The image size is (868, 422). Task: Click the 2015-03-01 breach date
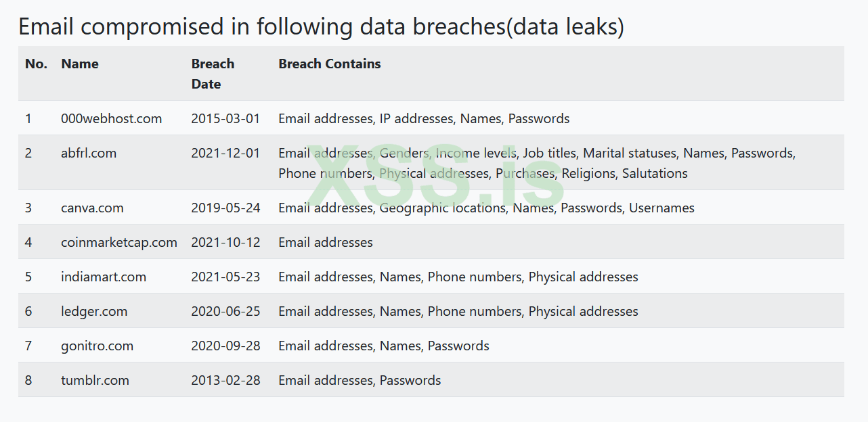(x=225, y=119)
